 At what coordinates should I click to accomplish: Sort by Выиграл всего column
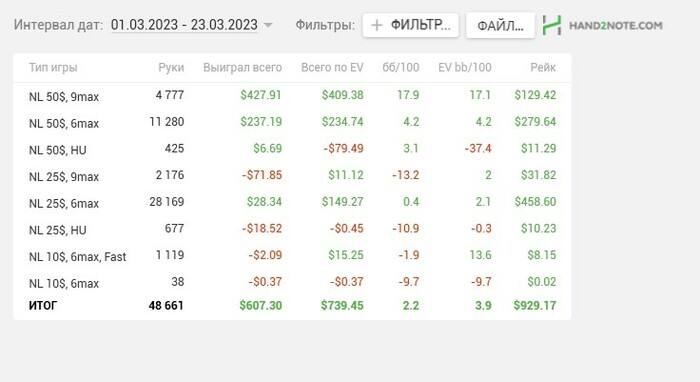[x=242, y=67]
